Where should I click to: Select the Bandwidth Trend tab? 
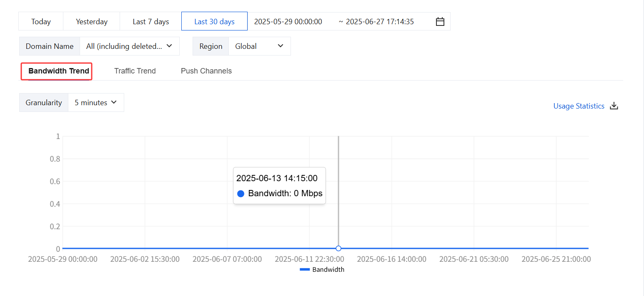[x=59, y=71]
